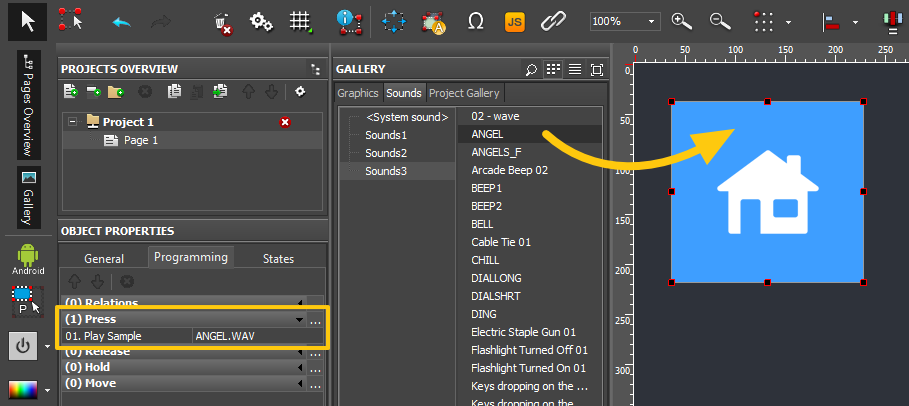Search the gallery with magnifier icon
Image resolution: width=909 pixels, height=406 pixels.
(531, 70)
